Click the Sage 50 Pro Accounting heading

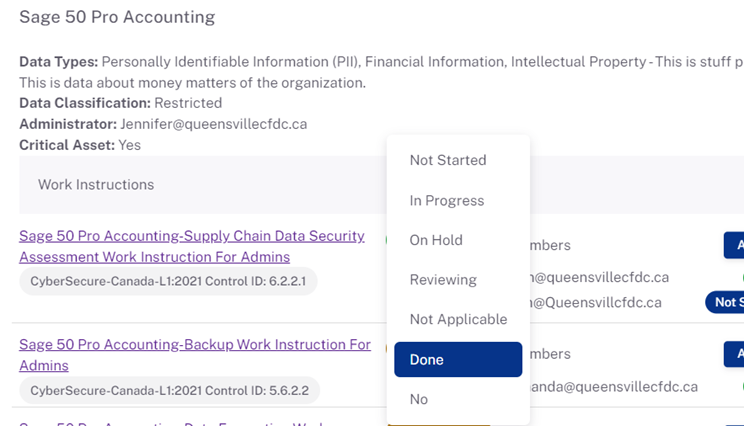tap(117, 17)
